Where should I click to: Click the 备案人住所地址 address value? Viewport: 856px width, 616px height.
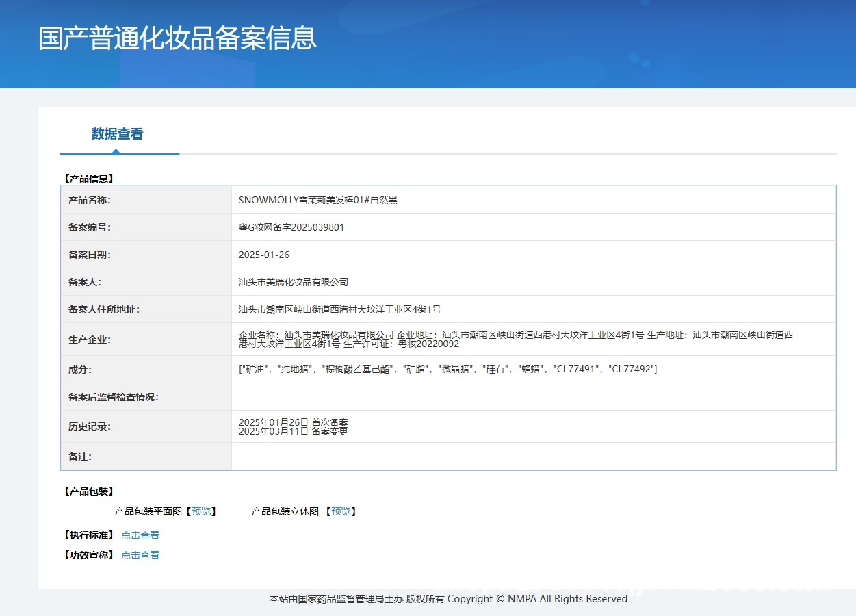coord(339,309)
